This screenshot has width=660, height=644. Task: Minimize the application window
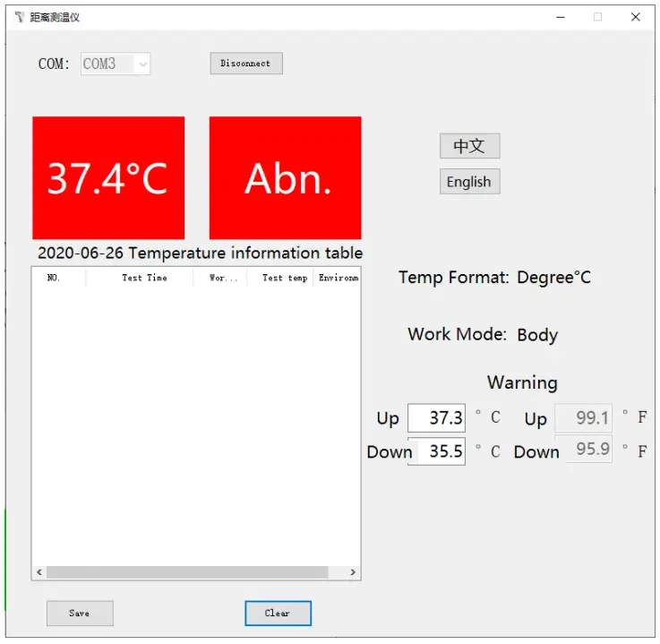(560, 17)
